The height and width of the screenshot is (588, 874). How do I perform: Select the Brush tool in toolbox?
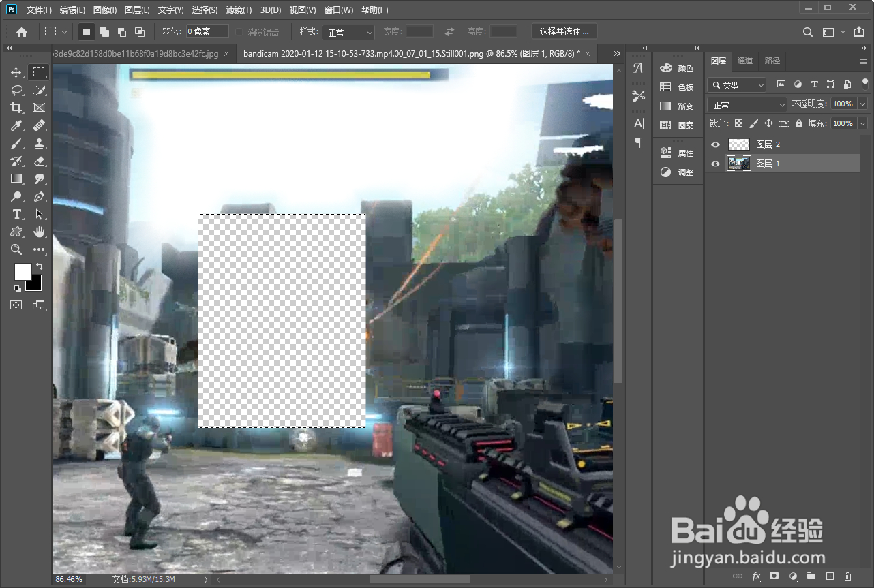(16, 143)
